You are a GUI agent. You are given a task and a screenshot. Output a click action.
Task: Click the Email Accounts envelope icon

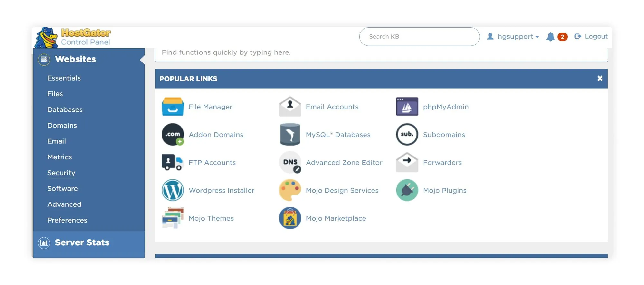coord(290,107)
